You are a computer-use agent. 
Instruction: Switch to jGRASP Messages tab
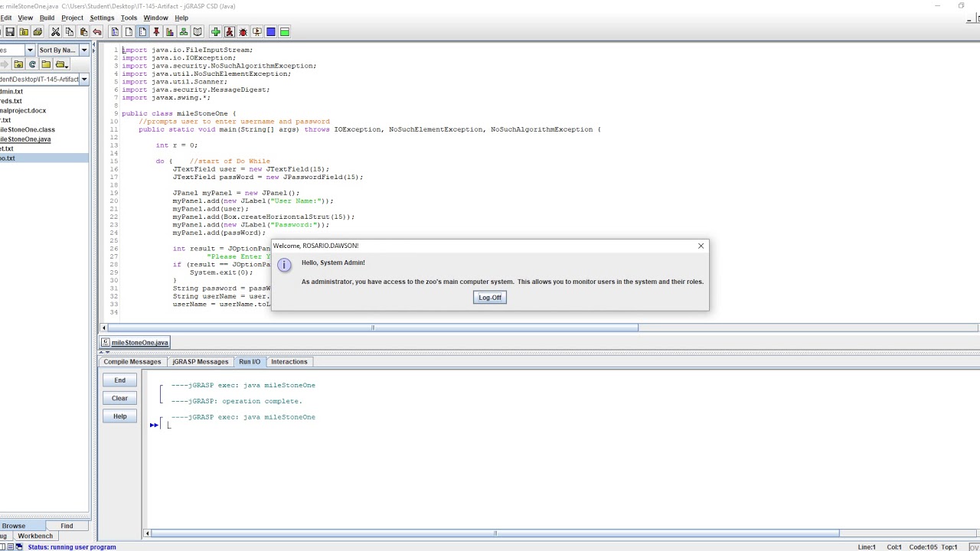click(201, 362)
